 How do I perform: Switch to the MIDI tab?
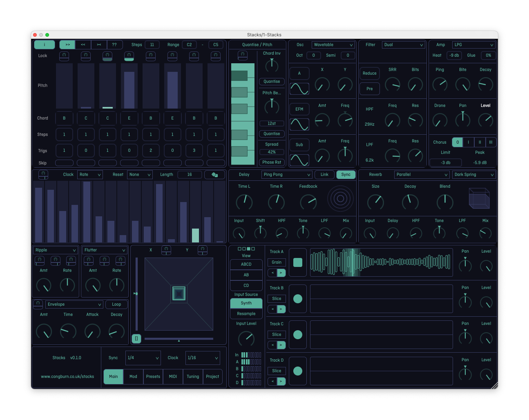tap(172, 376)
